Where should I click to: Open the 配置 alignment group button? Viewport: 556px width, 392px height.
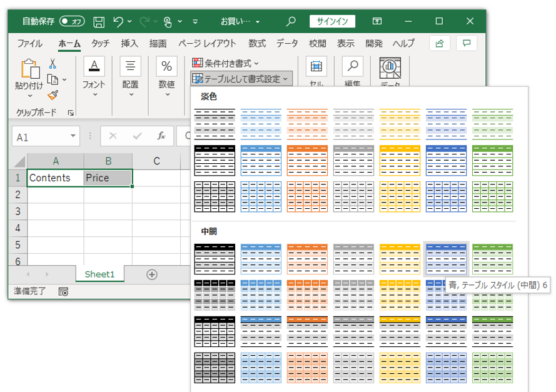coord(131,77)
